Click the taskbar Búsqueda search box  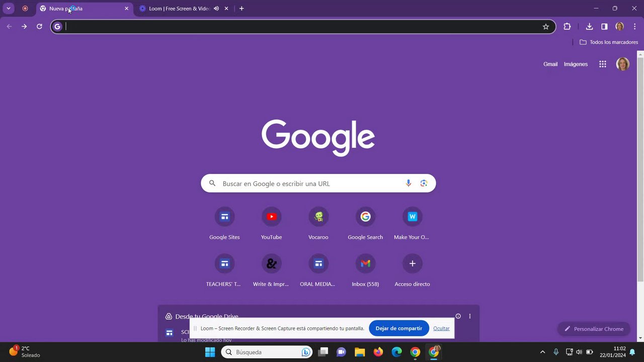pyautogui.click(x=267, y=352)
